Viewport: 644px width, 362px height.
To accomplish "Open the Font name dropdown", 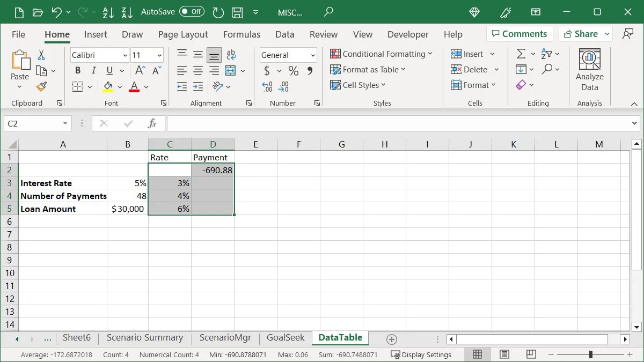I will (125, 55).
